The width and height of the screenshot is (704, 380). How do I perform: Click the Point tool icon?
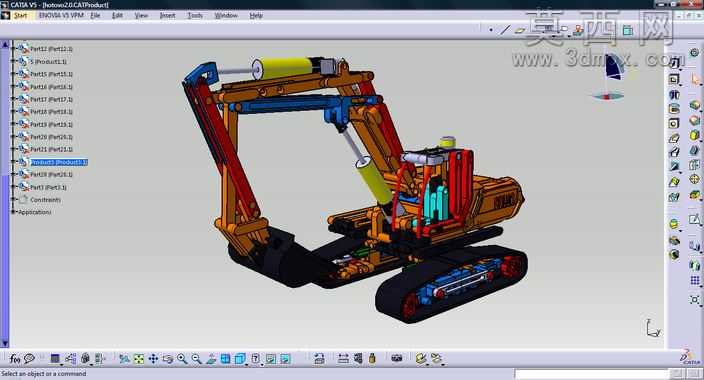click(491, 30)
